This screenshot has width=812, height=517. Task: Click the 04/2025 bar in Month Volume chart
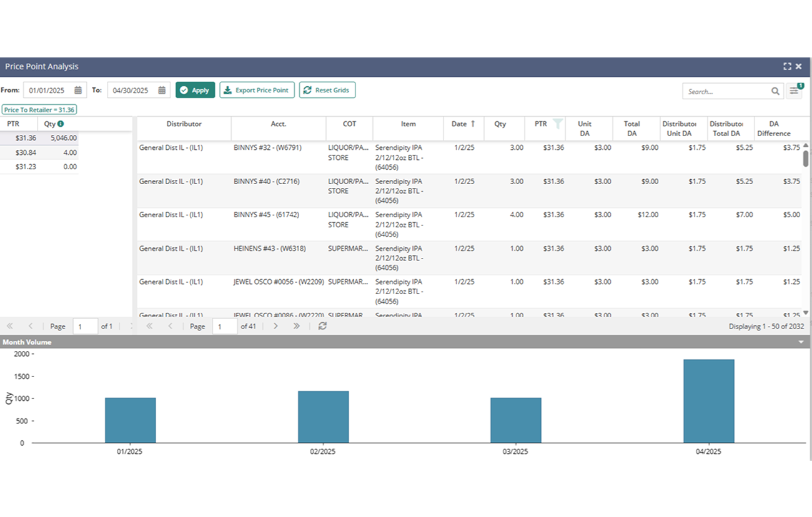tap(709, 401)
